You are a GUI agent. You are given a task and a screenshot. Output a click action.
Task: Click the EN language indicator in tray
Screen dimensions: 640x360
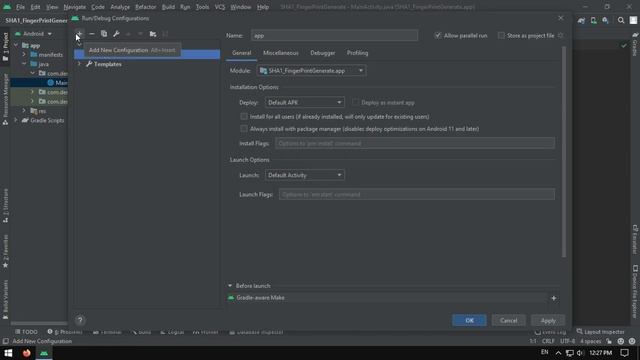(x=544, y=352)
